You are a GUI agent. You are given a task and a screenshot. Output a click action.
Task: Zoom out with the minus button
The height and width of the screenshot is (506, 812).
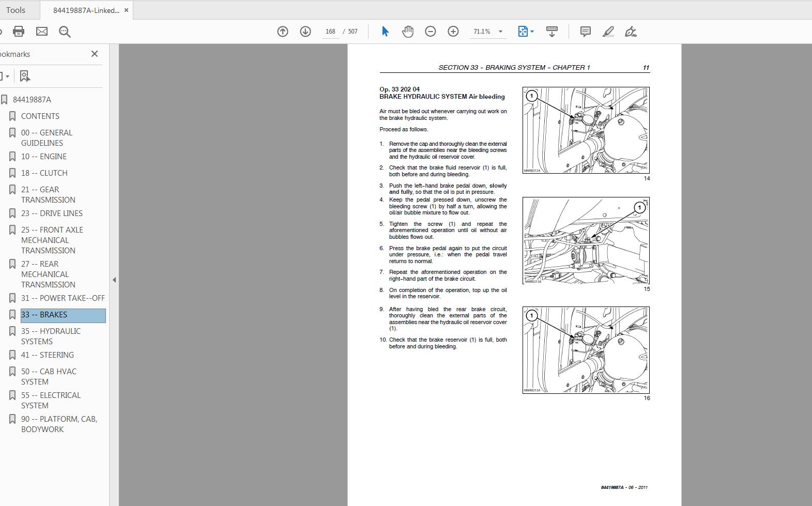pyautogui.click(x=431, y=32)
